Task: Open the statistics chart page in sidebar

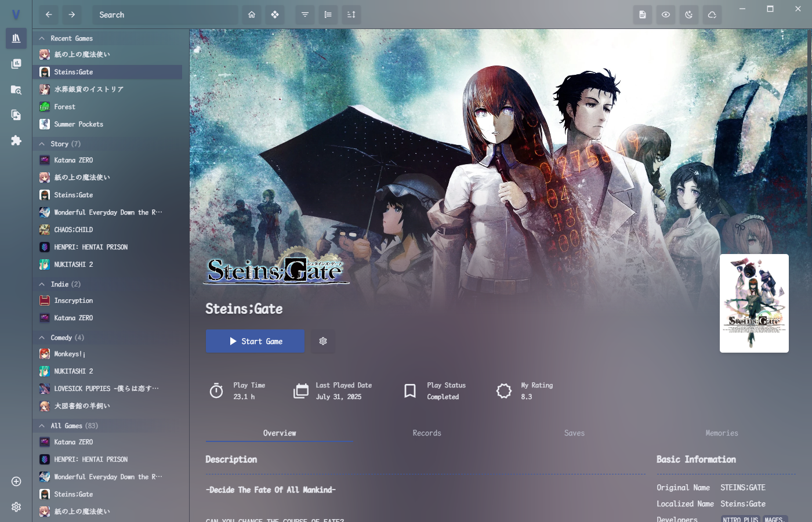Action: (16, 64)
